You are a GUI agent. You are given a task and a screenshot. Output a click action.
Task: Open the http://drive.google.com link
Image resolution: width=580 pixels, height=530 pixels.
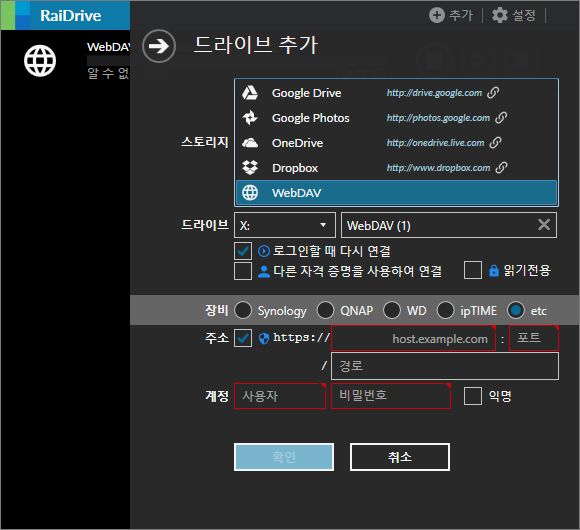tap(434, 92)
